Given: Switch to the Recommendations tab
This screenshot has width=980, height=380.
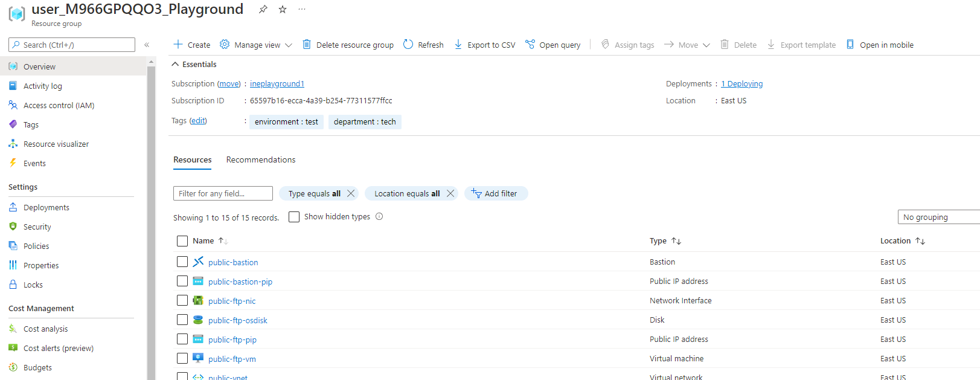Looking at the screenshot, I should pos(261,159).
